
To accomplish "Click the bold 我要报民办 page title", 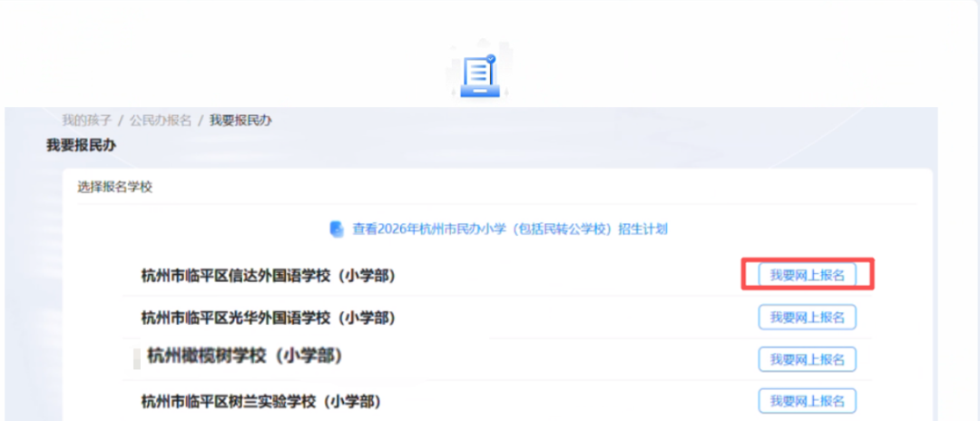I will click(x=82, y=145).
